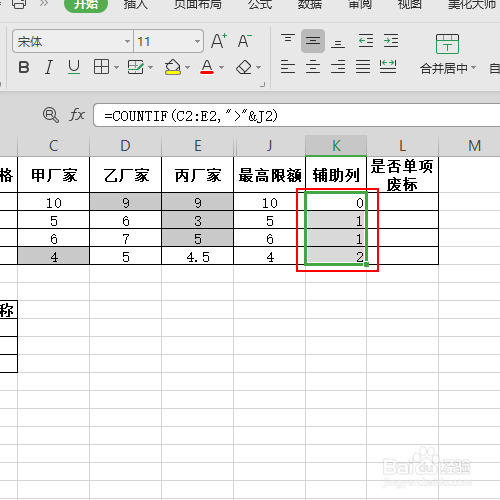
Task: Expand the clear eraser dropdown arrow
Action: click(x=259, y=68)
